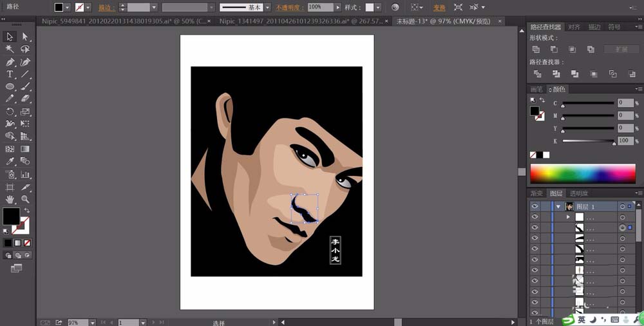The image size is (644, 326).
Task: Expand the sublayer group triangle under 图层 1
Action: (569, 216)
